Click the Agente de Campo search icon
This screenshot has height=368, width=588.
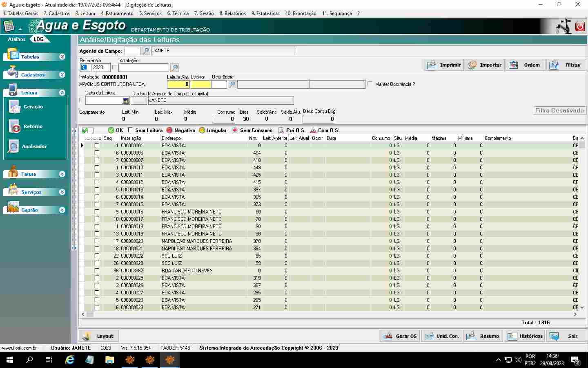tap(146, 51)
